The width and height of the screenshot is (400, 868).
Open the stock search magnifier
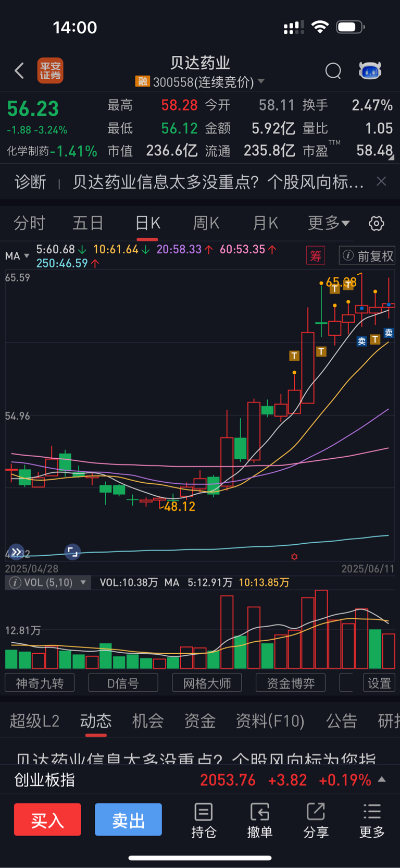(x=333, y=70)
